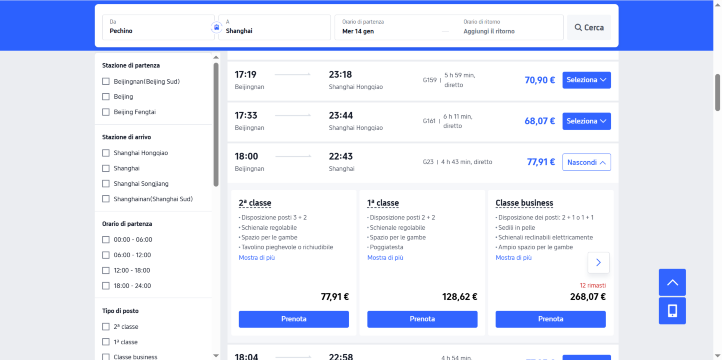The image size is (722, 360).
Task: Jump back to top of page
Action: tap(672, 282)
